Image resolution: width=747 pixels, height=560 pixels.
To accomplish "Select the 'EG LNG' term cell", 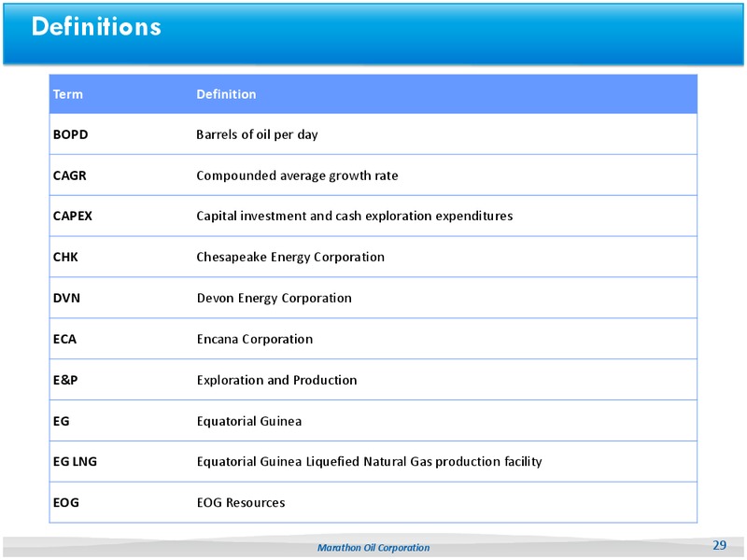I will (x=75, y=461).
